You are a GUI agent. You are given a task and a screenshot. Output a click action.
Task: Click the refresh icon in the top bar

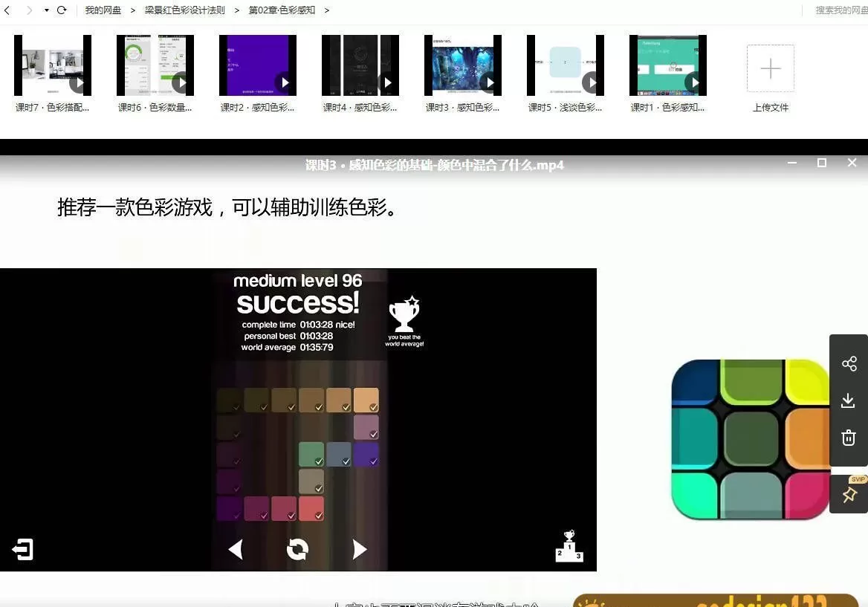point(61,10)
